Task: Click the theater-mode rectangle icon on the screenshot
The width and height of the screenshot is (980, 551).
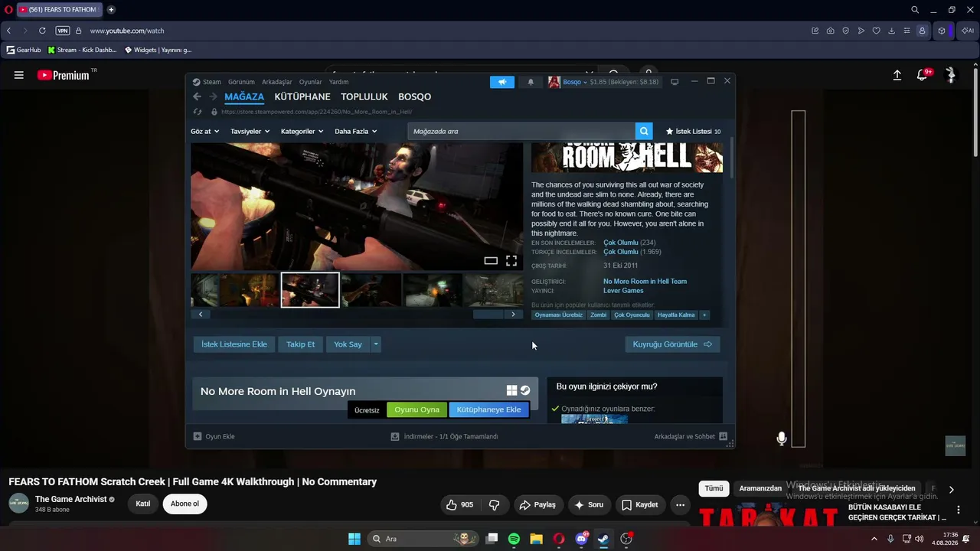Action: click(491, 261)
